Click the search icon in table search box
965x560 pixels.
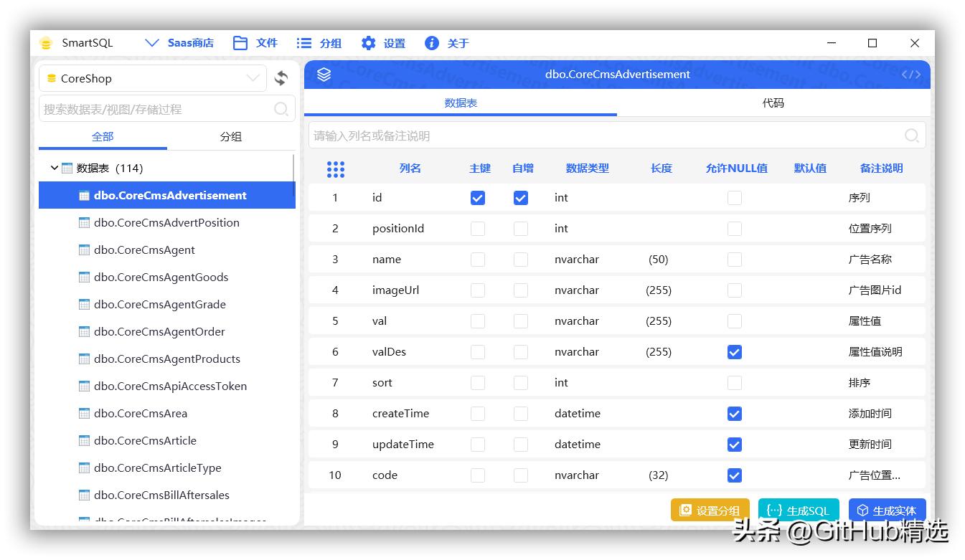click(x=281, y=109)
